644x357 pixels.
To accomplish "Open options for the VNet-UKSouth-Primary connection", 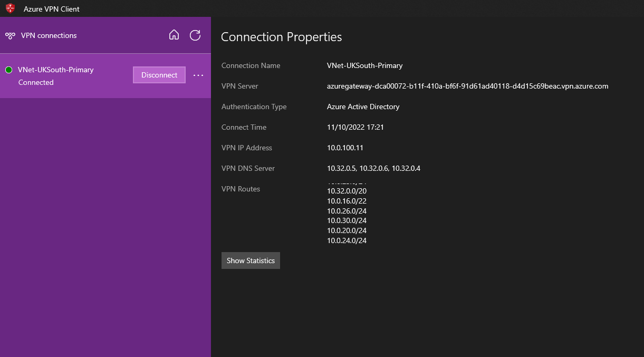I will click(x=198, y=75).
